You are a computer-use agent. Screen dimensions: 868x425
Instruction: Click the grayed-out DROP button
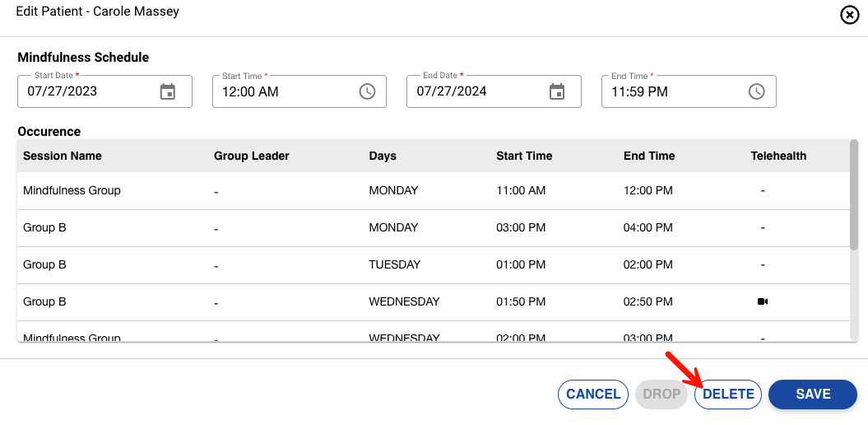661,395
